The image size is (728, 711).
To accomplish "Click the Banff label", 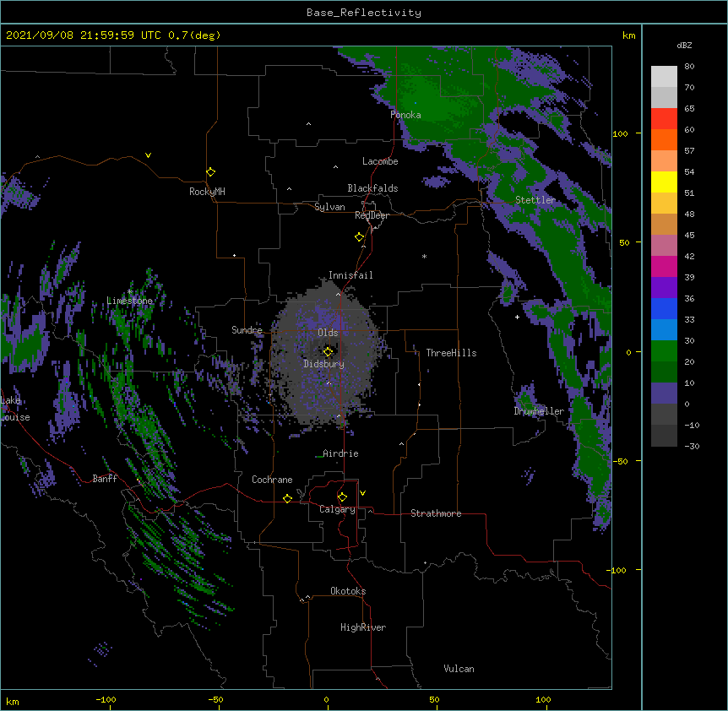I will pos(105,479).
